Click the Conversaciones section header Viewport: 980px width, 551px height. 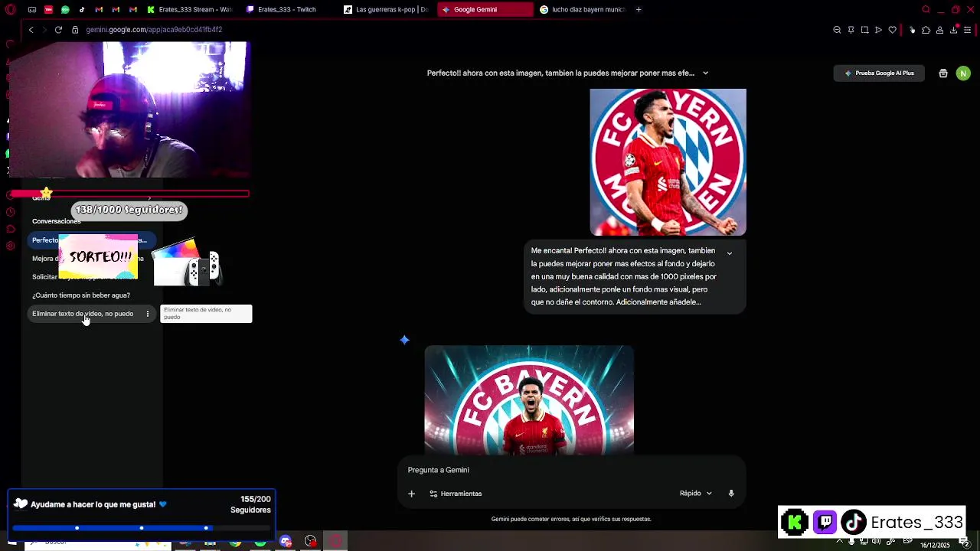[x=56, y=221]
